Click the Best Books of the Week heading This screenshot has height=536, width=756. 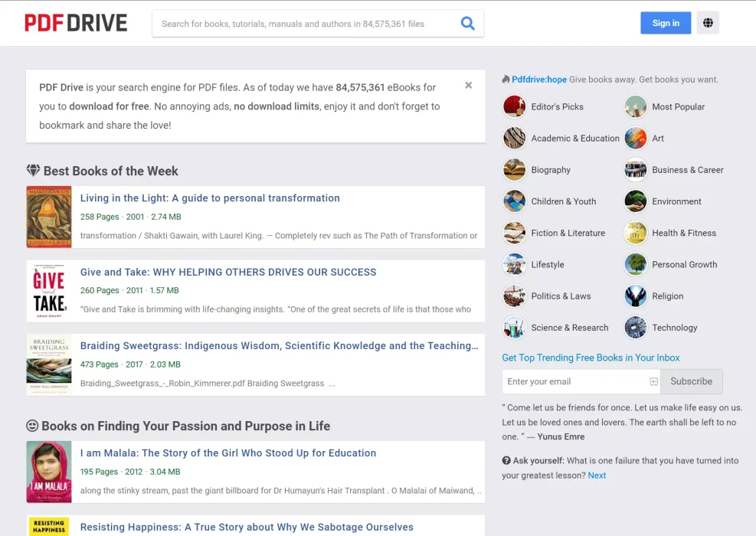[x=110, y=171]
